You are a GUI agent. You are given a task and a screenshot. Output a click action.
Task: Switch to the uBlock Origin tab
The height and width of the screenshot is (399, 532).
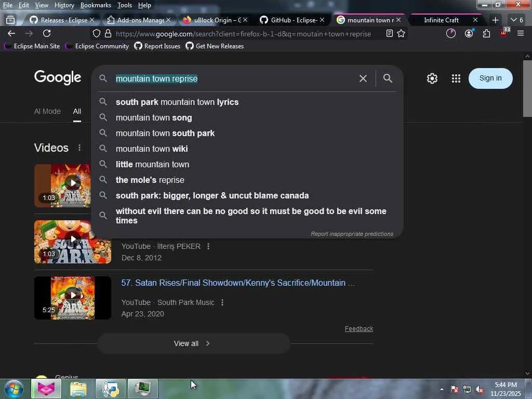(x=213, y=20)
